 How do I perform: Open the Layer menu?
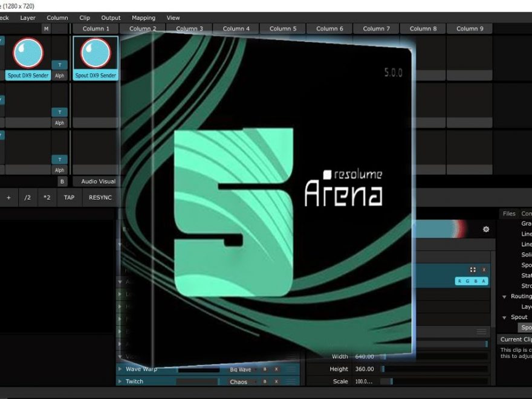coord(28,18)
